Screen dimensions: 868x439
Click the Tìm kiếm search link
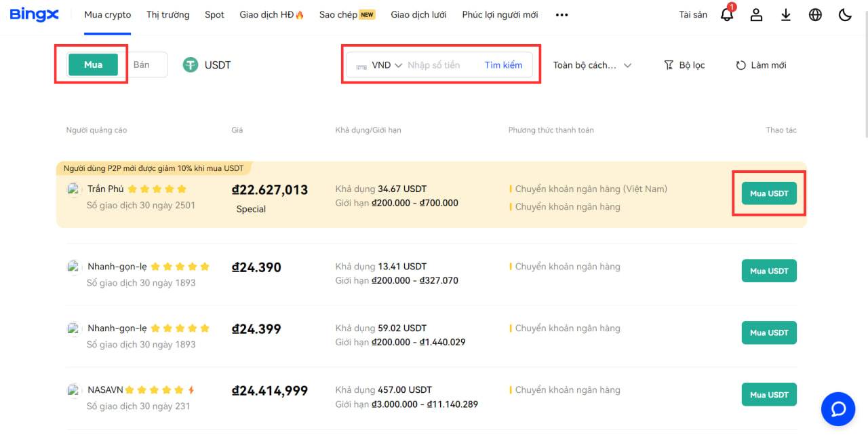pyautogui.click(x=503, y=65)
